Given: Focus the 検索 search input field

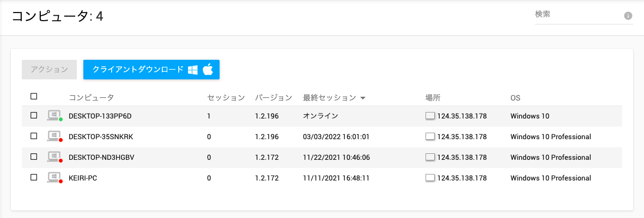Looking at the screenshot, I should click(578, 16).
